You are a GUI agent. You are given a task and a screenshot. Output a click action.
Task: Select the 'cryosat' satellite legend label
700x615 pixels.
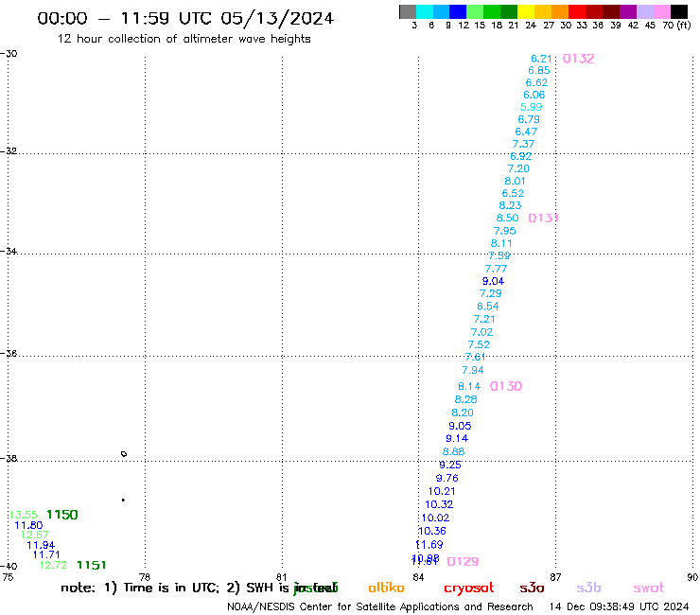(469, 589)
